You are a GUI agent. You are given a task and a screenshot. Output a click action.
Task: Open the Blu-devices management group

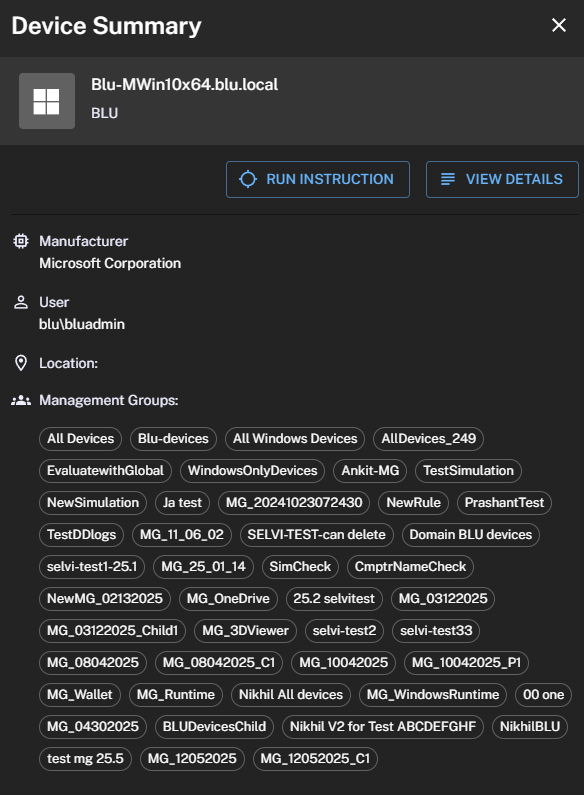(x=173, y=439)
